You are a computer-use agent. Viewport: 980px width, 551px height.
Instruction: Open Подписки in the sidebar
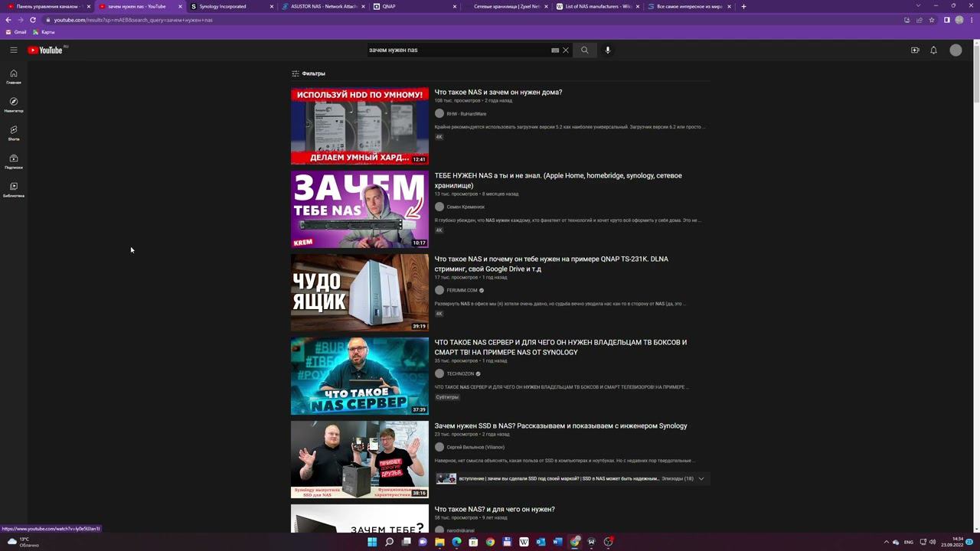click(13, 161)
